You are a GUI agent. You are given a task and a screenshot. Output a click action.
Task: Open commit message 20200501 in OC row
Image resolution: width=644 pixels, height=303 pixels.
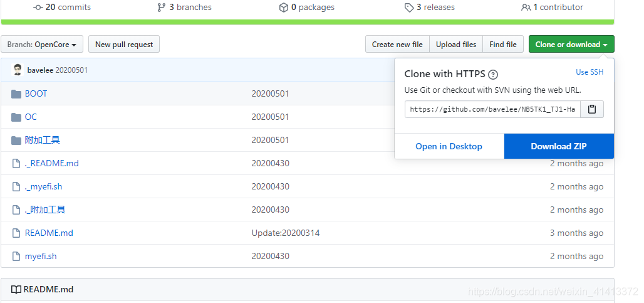[270, 117]
